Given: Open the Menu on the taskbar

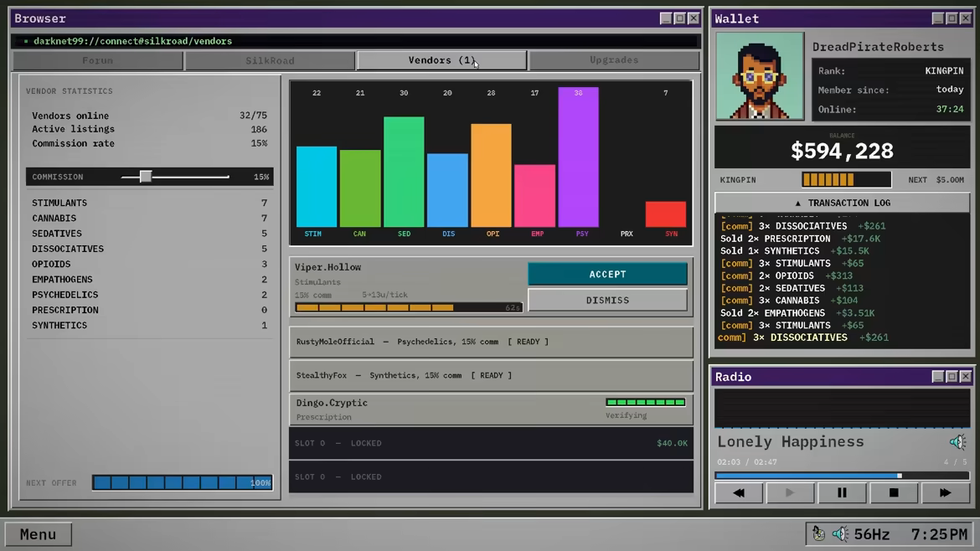Looking at the screenshot, I should tap(39, 534).
